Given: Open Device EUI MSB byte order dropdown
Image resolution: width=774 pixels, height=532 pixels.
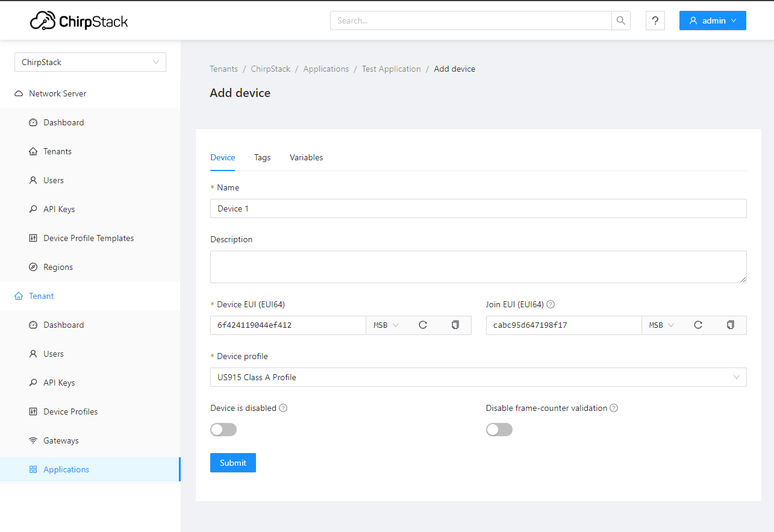Looking at the screenshot, I should 386,325.
